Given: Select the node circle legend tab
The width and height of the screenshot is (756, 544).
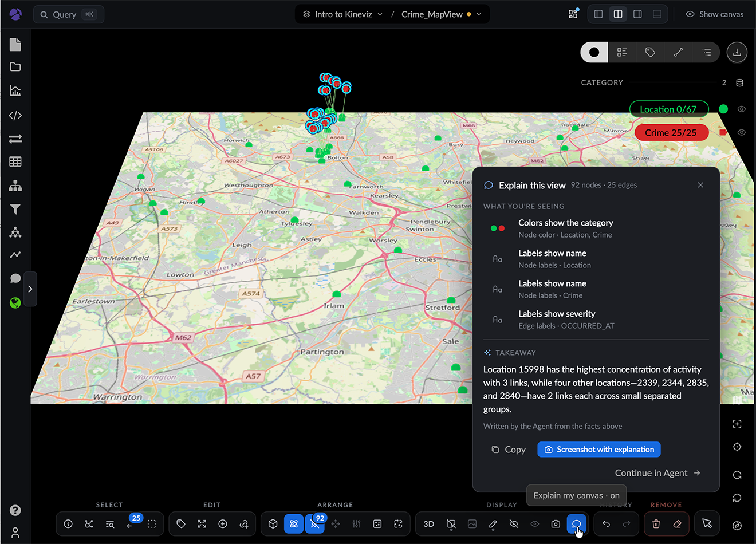Looking at the screenshot, I should coord(594,52).
